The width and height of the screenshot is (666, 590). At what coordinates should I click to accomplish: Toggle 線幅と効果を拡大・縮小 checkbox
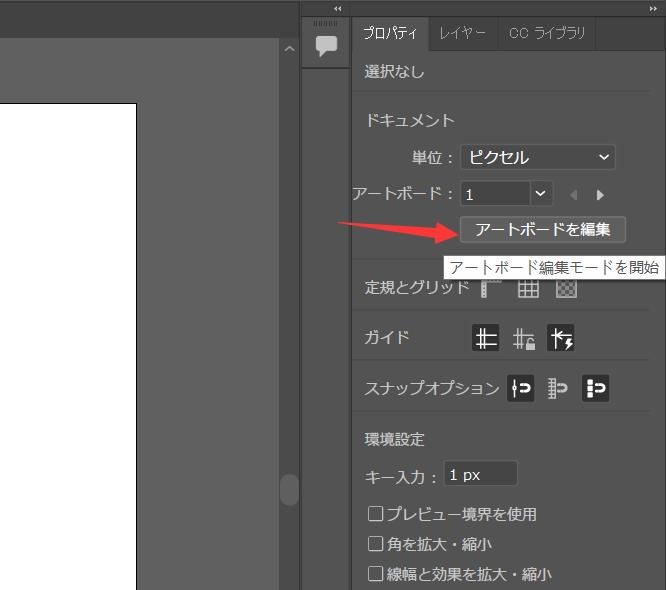click(x=376, y=574)
